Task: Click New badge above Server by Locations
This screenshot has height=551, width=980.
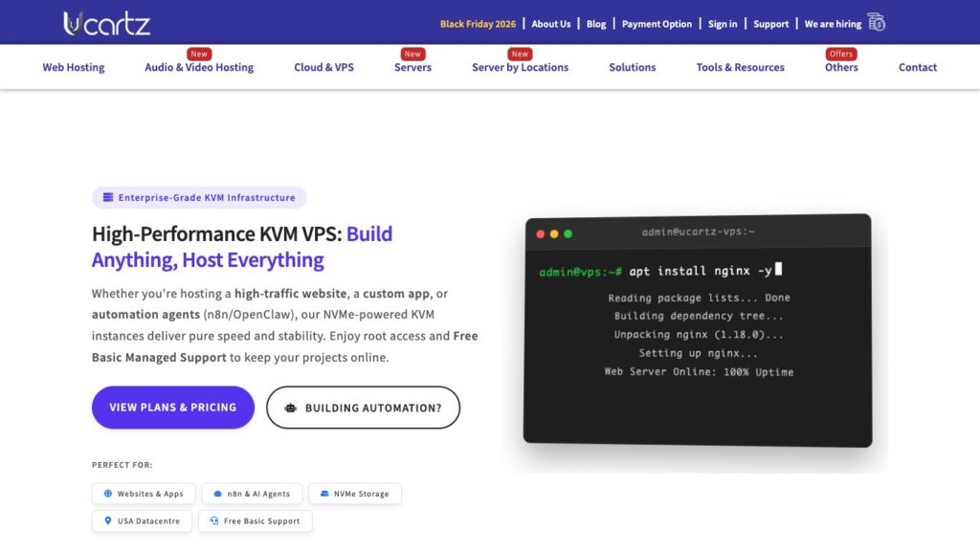Action: 520,54
